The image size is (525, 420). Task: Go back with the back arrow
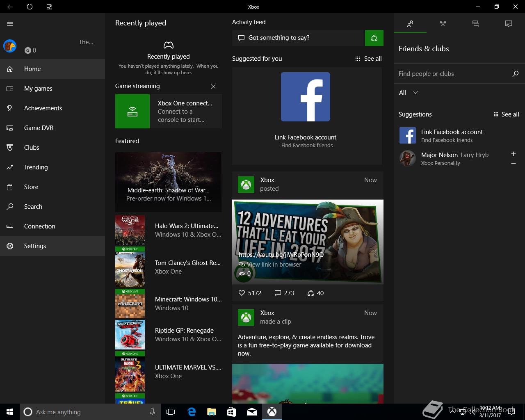(x=10, y=7)
